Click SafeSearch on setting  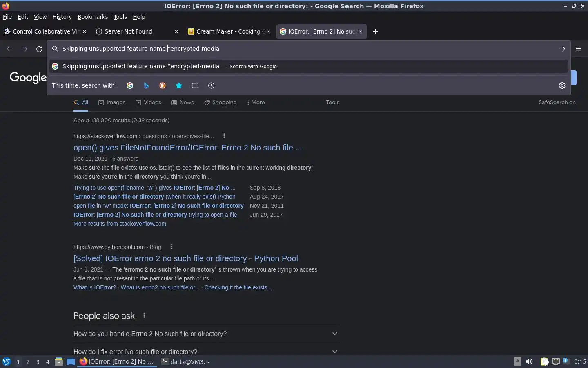[x=557, y=102]
